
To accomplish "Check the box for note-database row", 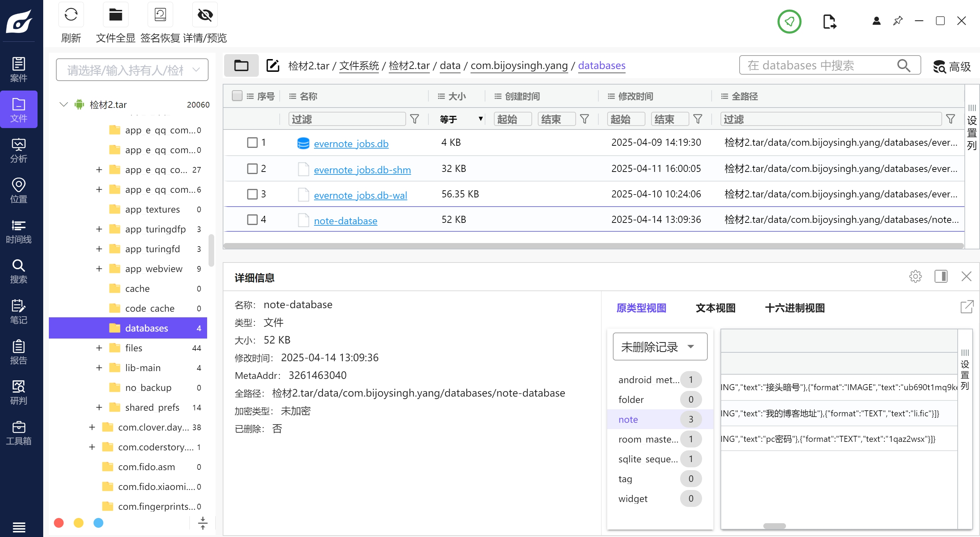I will pos(252,220).
